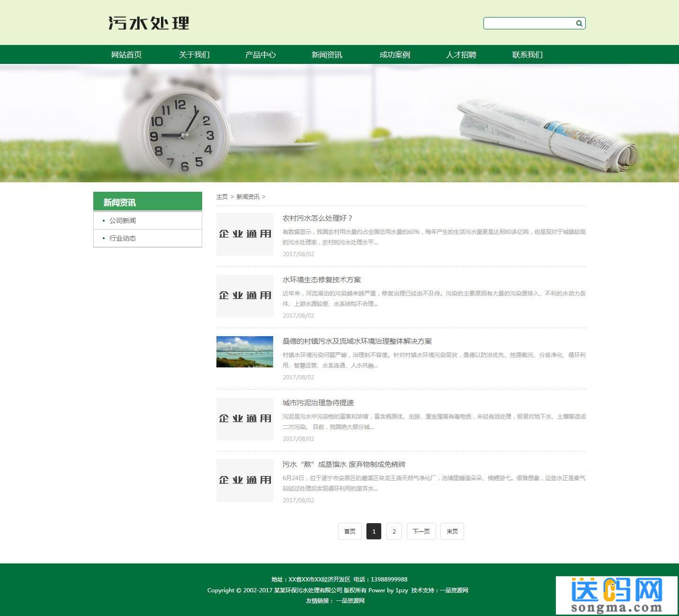
Task: Click 下一页 pagination button
Action: coord(420,531)
